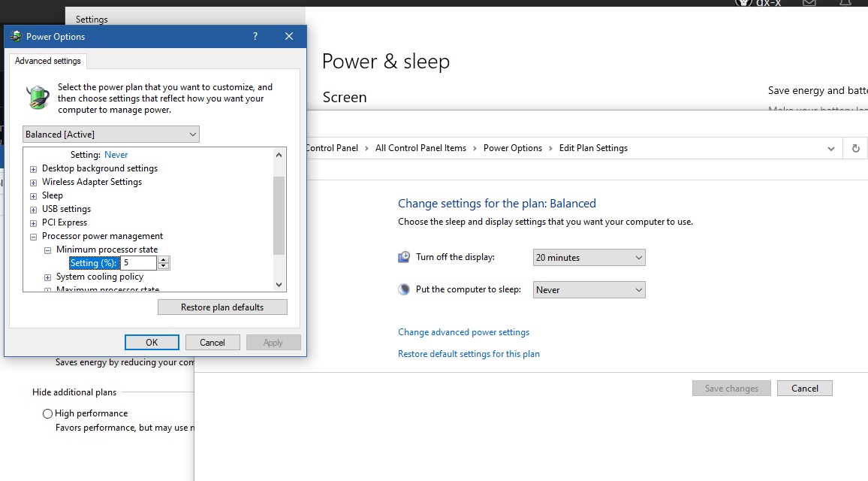The width and height of the screenshot is (868, 481).
Task: Click the clock icon beside Turn off the display
Action: coord(404,258)
